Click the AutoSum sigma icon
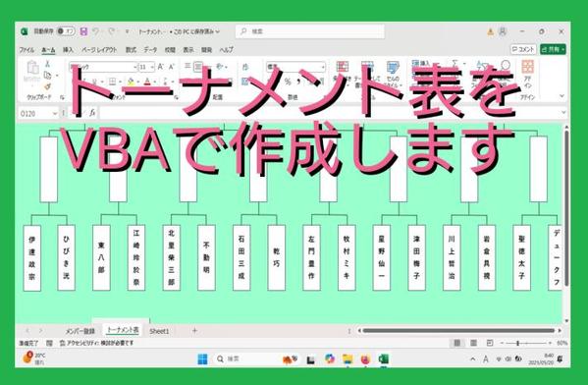 pyautogui.click(x=454, y=64)
